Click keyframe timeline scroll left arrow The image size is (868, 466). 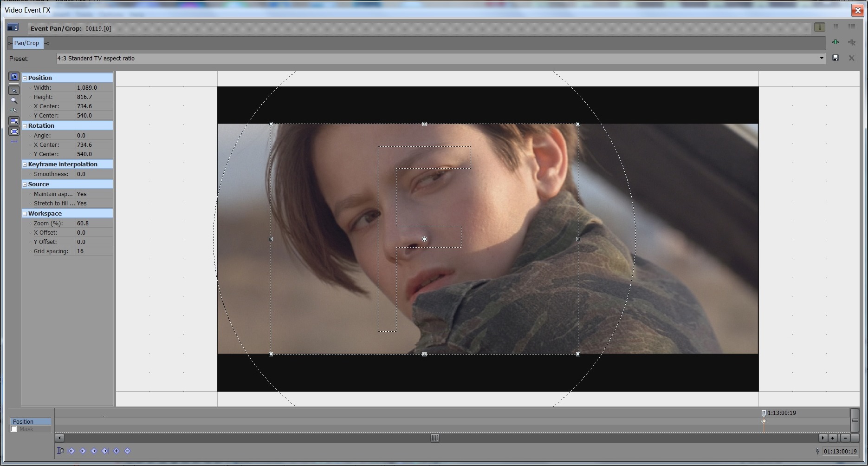(59, 438)
